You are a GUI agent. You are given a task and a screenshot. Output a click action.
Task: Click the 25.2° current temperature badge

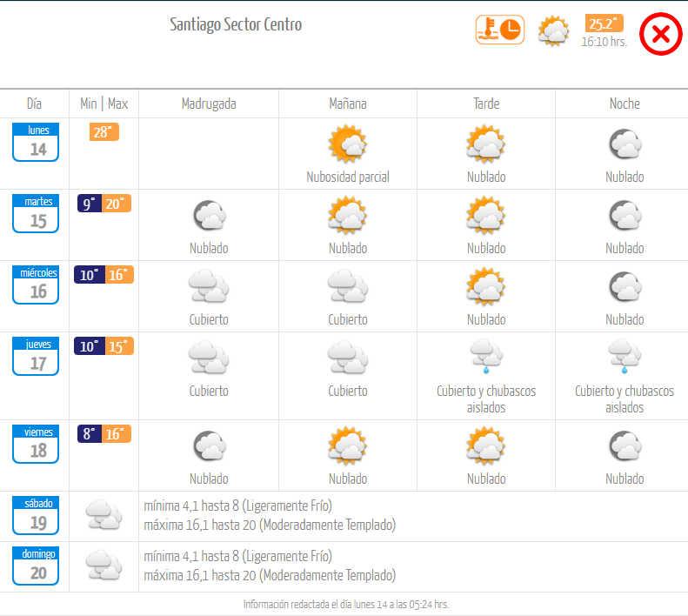[x=604, y=23]
